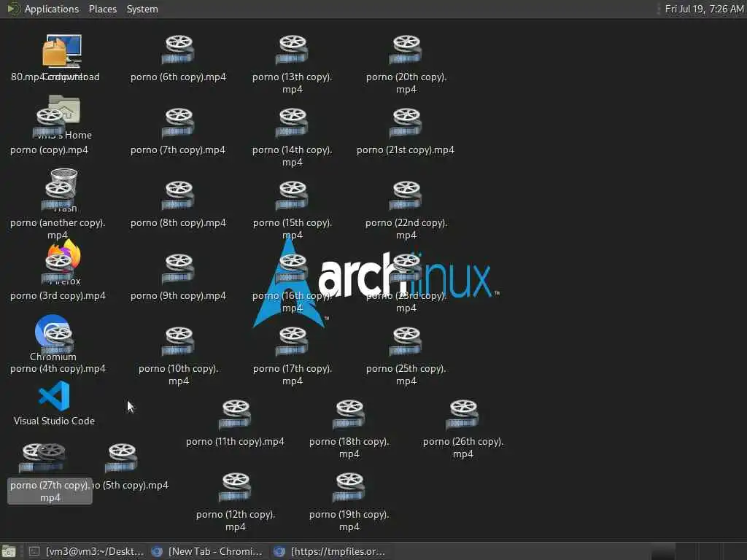The image size is (747, 560).
Task: Select the porno (10th copy).mp4 video icon
Action: (178, 341)
